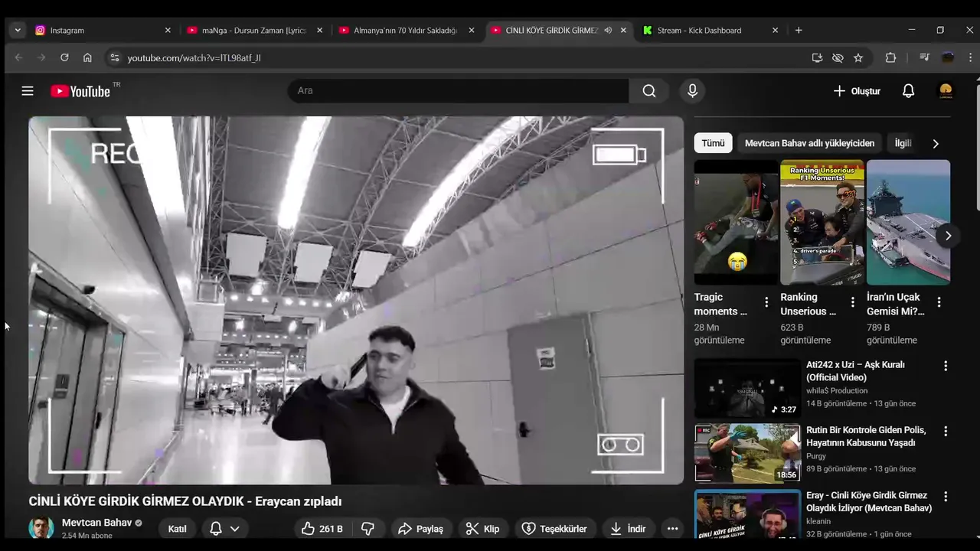Screen dimensions: 980x551
Task: Close the Instagram tab
Action: [x=168, y=31]
